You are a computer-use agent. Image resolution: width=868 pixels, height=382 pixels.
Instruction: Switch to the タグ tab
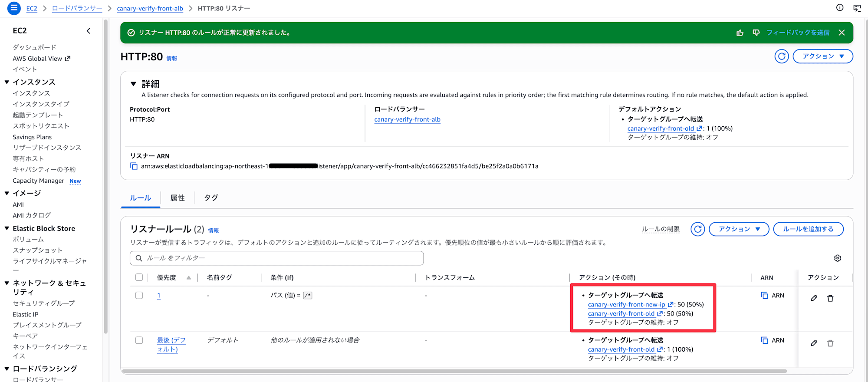click(x=211, y=198)
